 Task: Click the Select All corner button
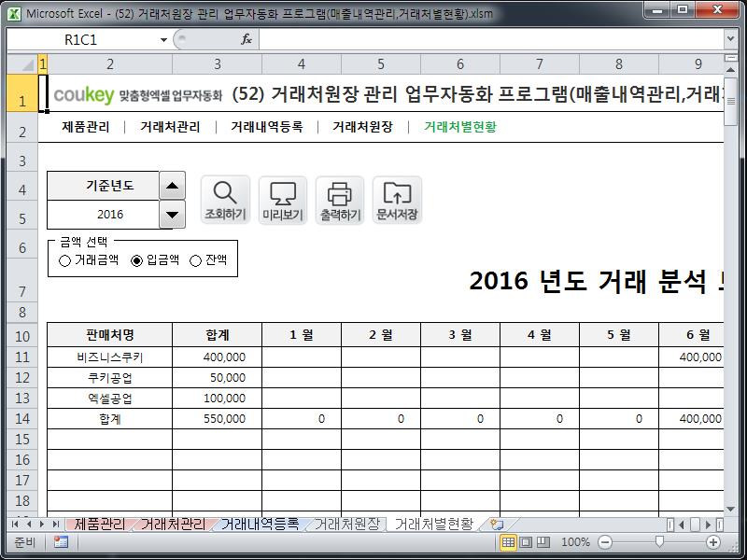pyautogui.click(x=22, y=63)
